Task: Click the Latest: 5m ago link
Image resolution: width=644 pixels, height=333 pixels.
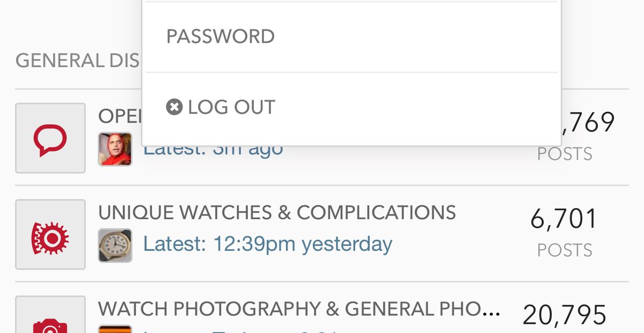Action: click(x=215, y=148)
